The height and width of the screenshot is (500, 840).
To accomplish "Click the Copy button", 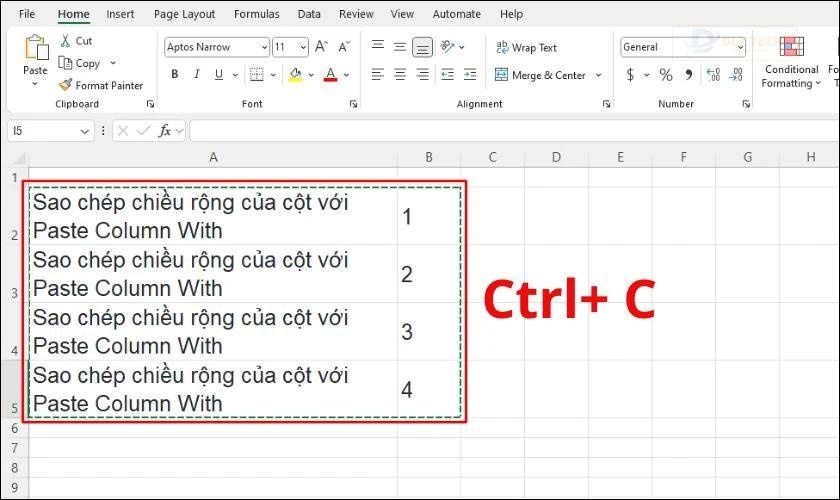I will pos(80,63).
